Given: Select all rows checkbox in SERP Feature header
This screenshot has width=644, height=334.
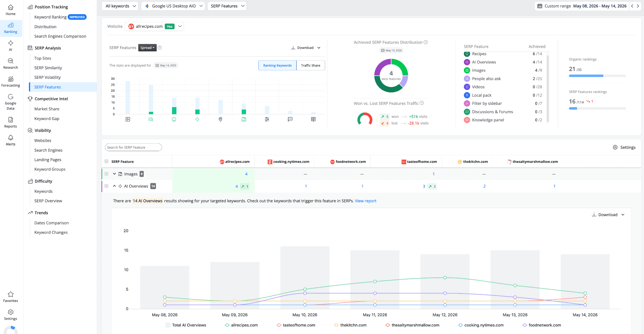Looking at the screenshot, I should click(x=106, y=162).
